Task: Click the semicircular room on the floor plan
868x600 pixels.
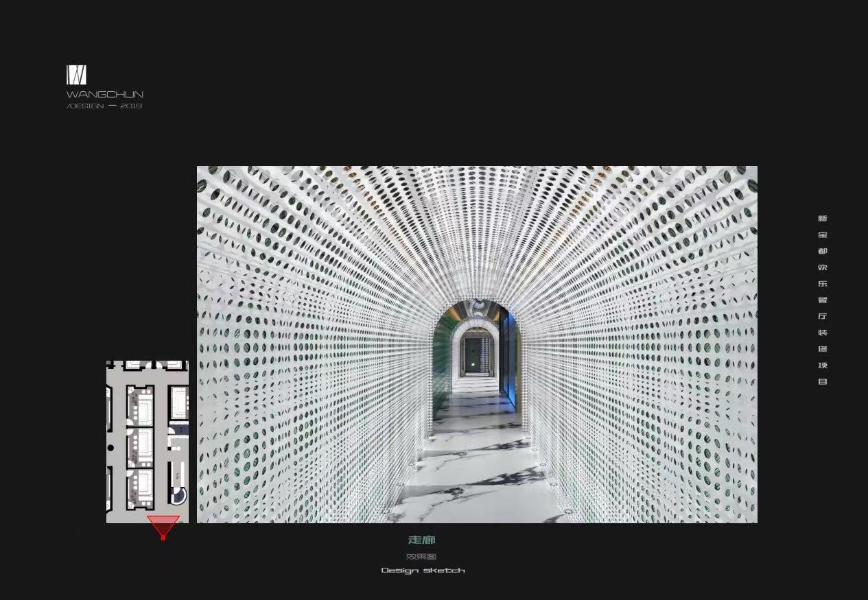Action: coord(178,495)
